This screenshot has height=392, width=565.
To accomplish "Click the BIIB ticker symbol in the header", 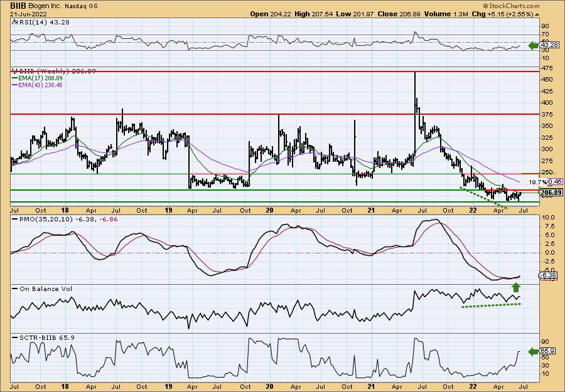I will click(18, 6).
